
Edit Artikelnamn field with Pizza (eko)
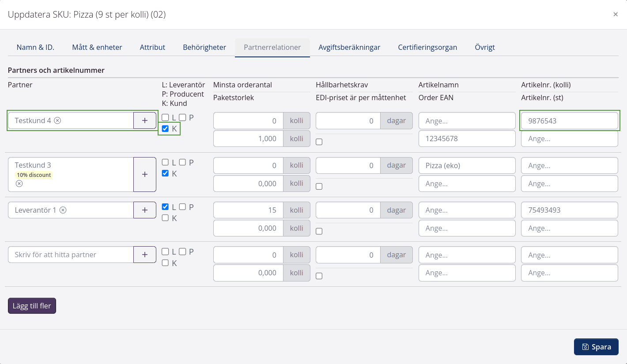(x=467, y=165)
